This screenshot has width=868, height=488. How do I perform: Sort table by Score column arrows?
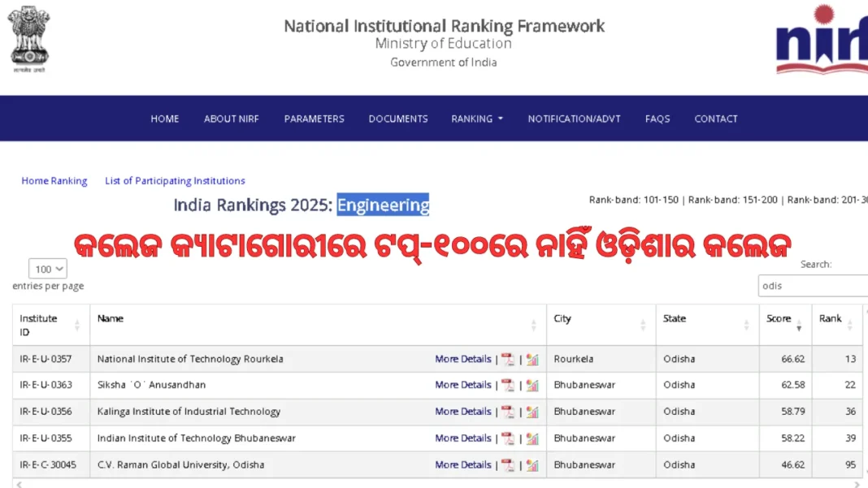click(x=799, y=326)
